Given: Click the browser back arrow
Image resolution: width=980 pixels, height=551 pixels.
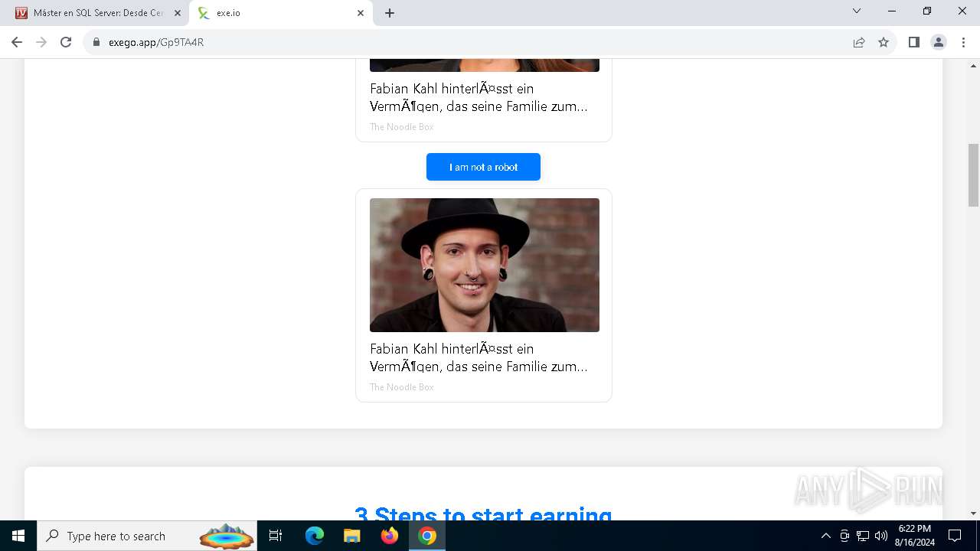Looking at the screenshot, I should click(x=17, y=42).
